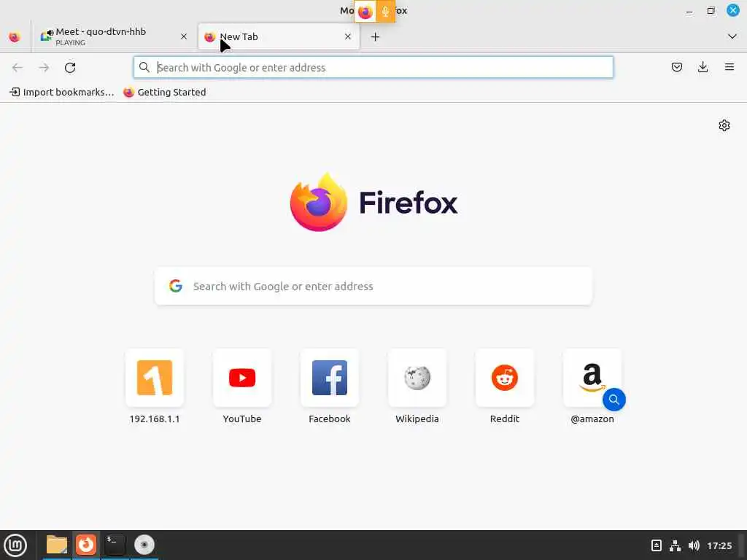Restore the Firefox window size
This screenshot has width=747, height=560.
(x=711, y=10)
